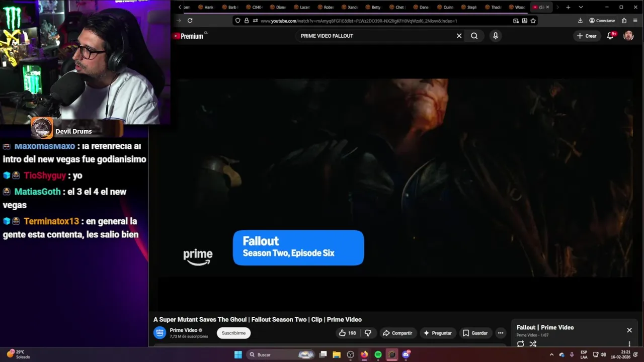Image resolution: width=644 pixels, height=362 pixels.
Task: Open more actions ellipsis under video
Action: click(500, 333)
